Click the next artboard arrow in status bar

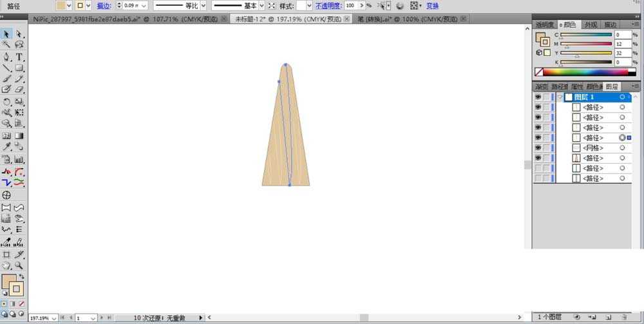coord(102,318)
